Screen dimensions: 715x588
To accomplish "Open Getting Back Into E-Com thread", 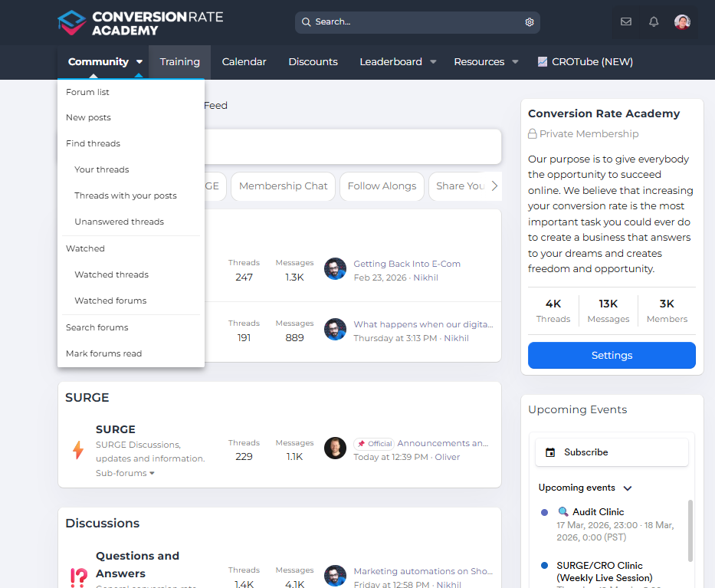I will [x=407, y=264].
